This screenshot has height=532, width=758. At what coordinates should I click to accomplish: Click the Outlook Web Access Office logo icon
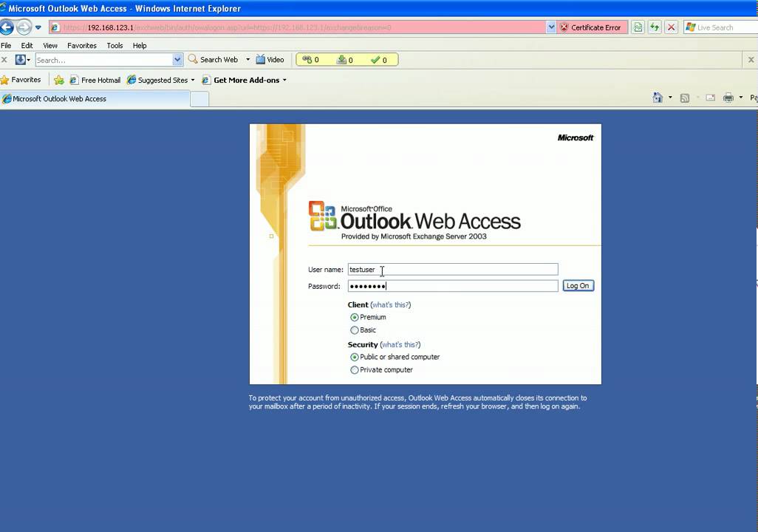[x=322, y=216]
